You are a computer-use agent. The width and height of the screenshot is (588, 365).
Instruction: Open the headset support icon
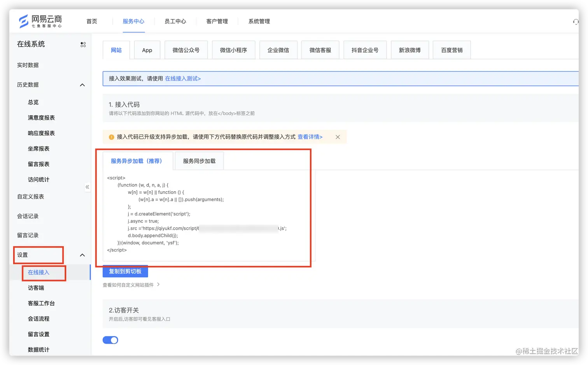(x=576, y=22)
